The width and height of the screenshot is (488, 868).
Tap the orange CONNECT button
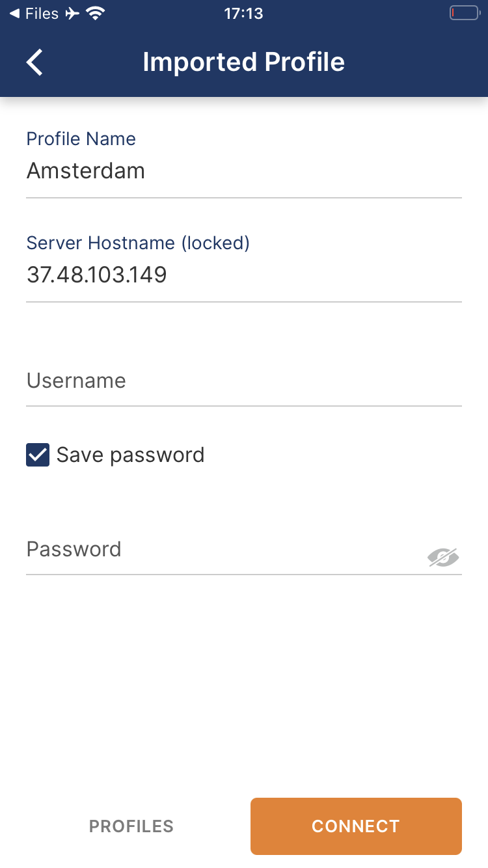pyautogui.click(x=356, y=826)
